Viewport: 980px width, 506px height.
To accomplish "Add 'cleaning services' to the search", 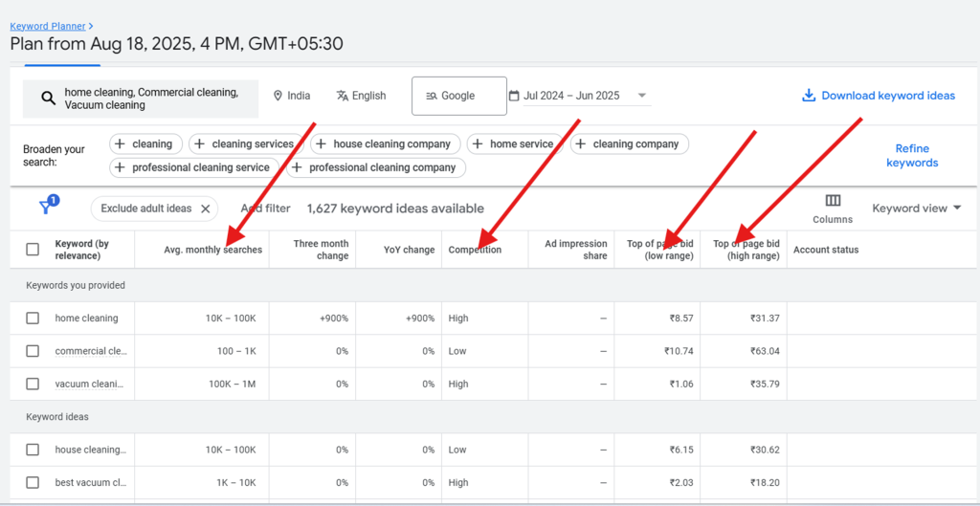I will coord(247,143).
